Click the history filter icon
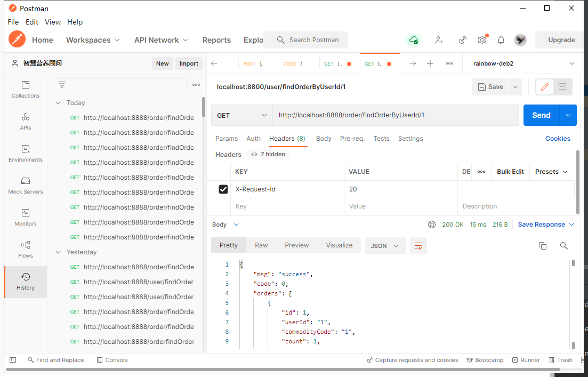Image resolution: width=588 pixels, height=377 pixels. tap(62, 85)
